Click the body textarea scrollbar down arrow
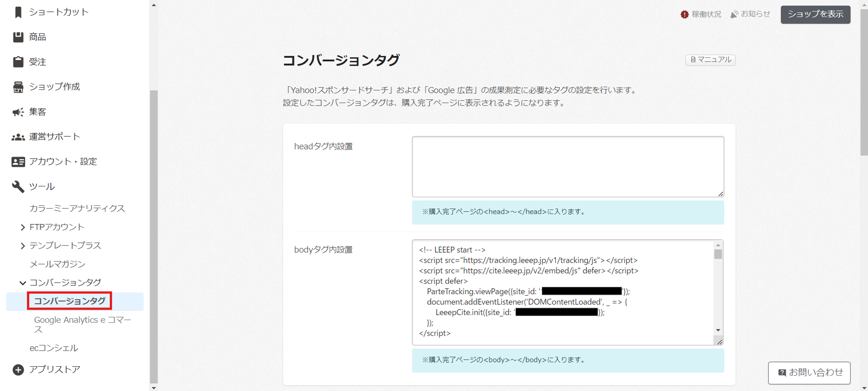 [x=718, y=330]
